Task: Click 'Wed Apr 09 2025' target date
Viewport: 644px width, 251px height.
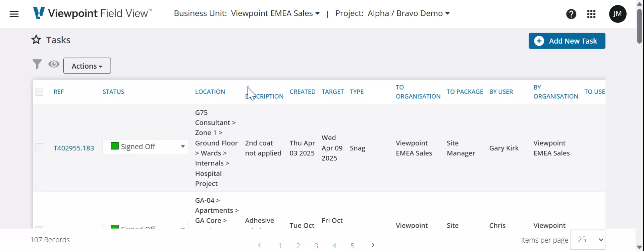Action: [332, 148]
